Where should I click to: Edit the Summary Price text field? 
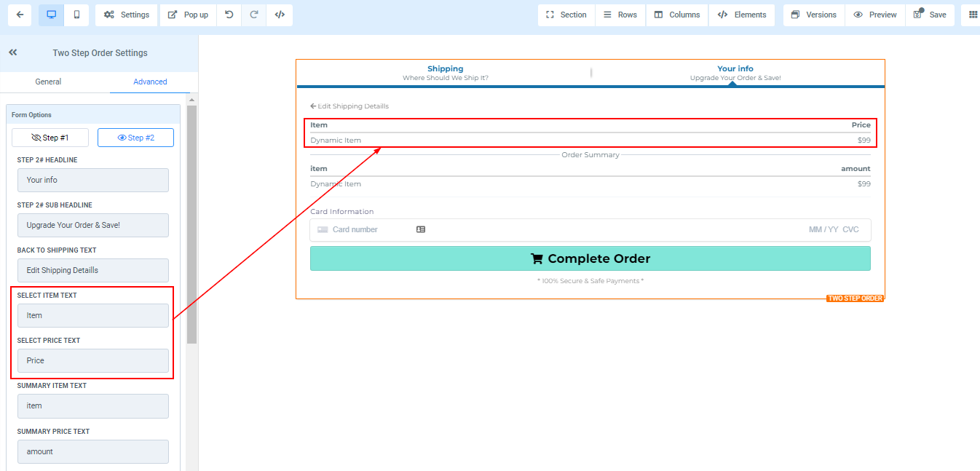[x=93, y=451]
